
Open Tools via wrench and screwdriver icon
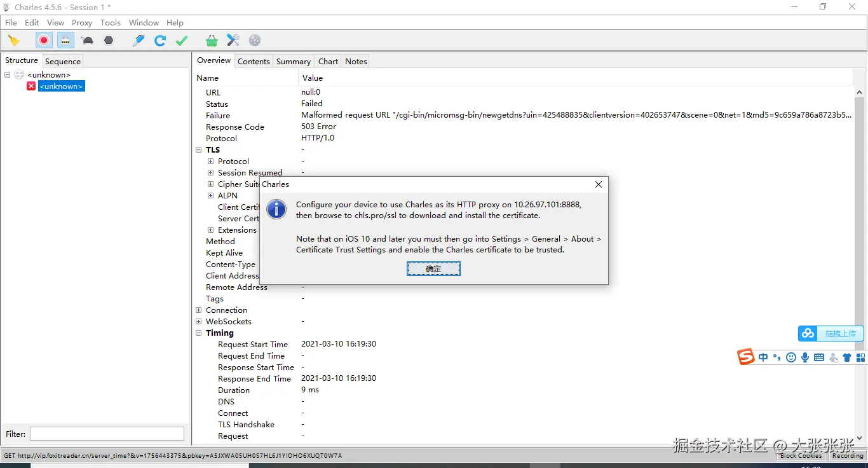point(233,41)
